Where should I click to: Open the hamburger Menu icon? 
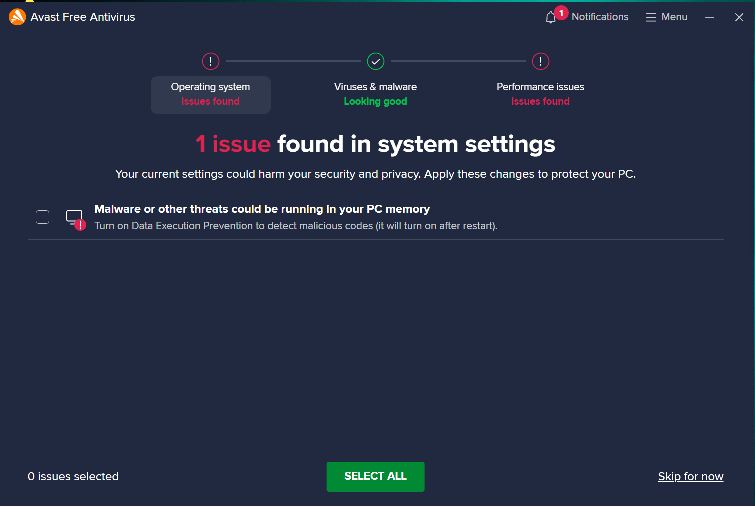pos(651,17)
